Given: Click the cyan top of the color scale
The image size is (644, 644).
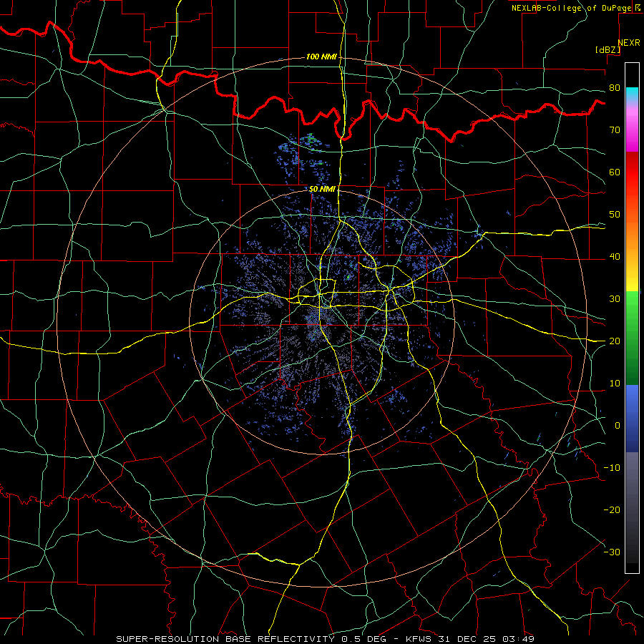Looking at the screenshot, I should click(x=632, y=92).
